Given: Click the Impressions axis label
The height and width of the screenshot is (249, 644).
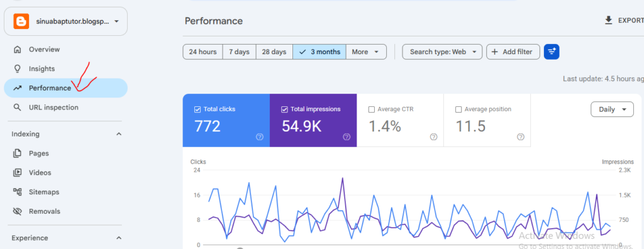Looking at the screenshot, I should click(x=618, y=162).
